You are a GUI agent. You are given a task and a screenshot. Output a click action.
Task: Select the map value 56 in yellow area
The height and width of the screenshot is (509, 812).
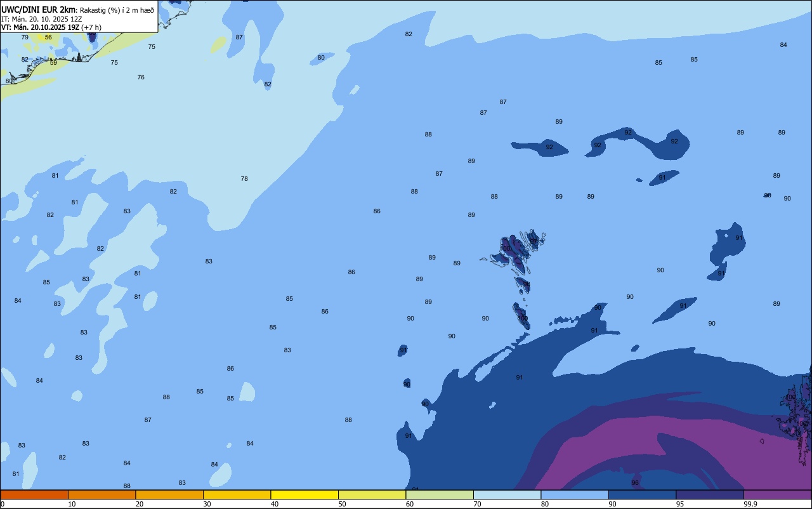pyautogui.click(x=48, y=37)
